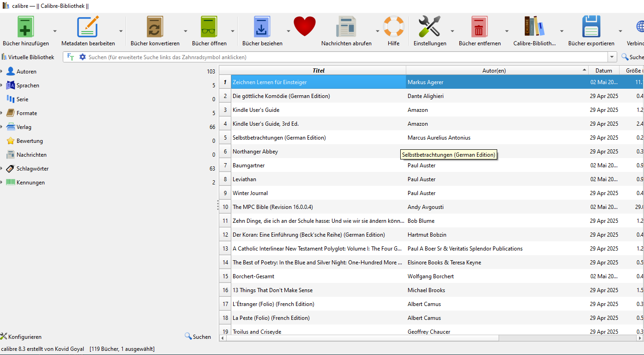Open dropdown arrow beside Nachrichten abrufen
644x355 pixels.
(378, 31)
